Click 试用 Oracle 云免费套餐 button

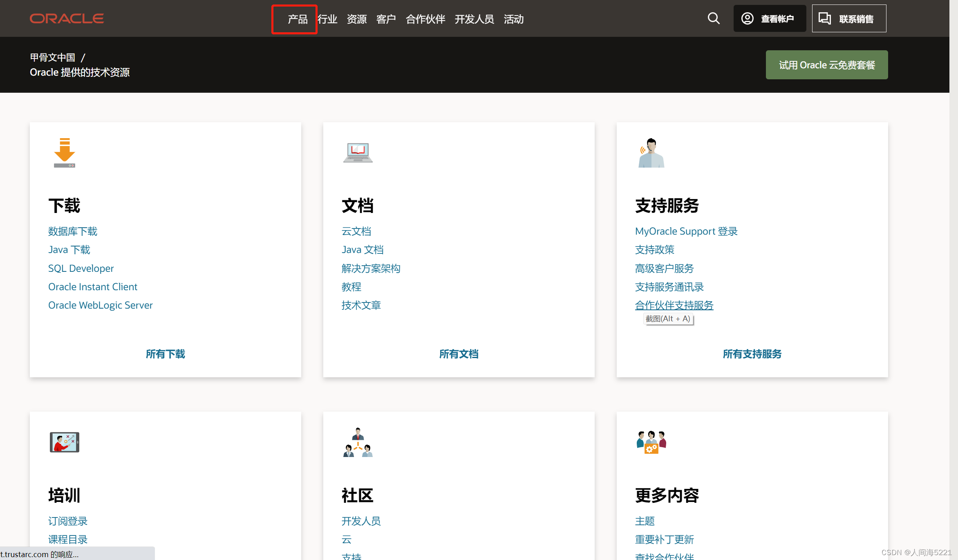click(x=827, y=65)
